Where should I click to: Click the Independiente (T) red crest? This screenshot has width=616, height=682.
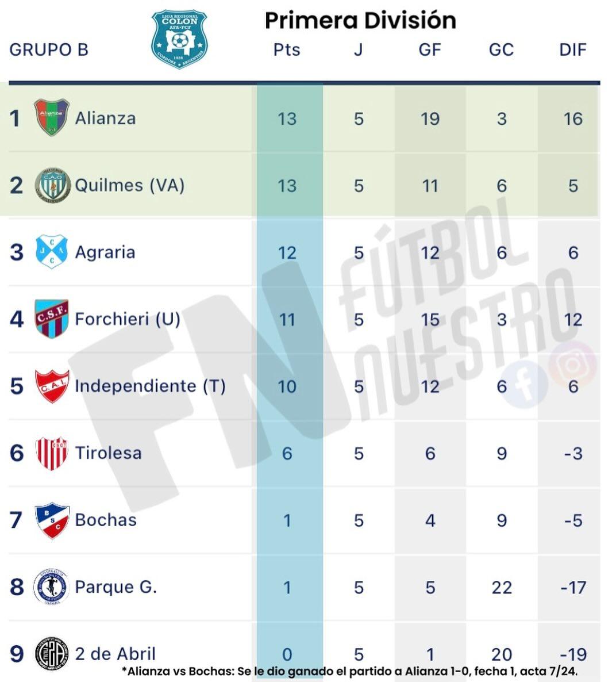tap(52, 385)
